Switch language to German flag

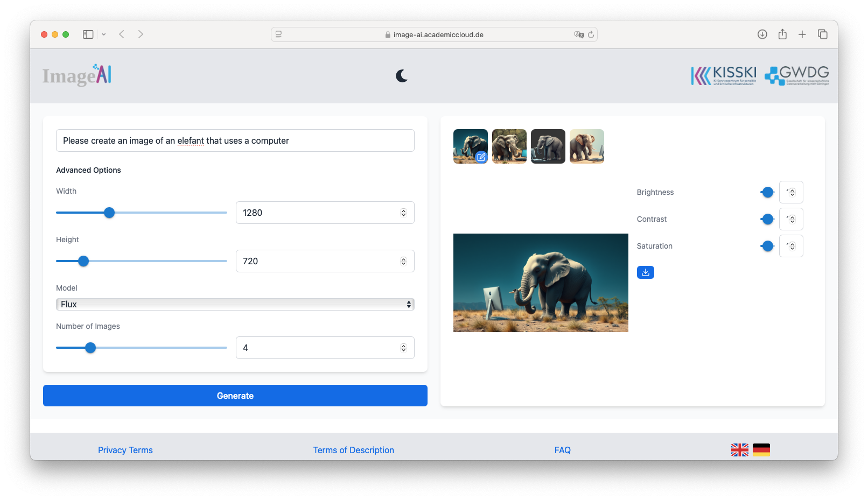click(761, 450)
